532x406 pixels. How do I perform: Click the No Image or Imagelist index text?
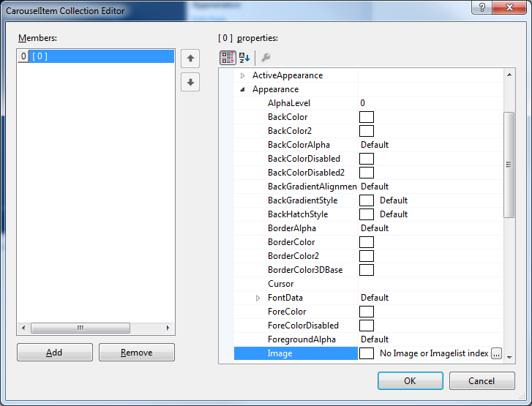coord(434,353)
